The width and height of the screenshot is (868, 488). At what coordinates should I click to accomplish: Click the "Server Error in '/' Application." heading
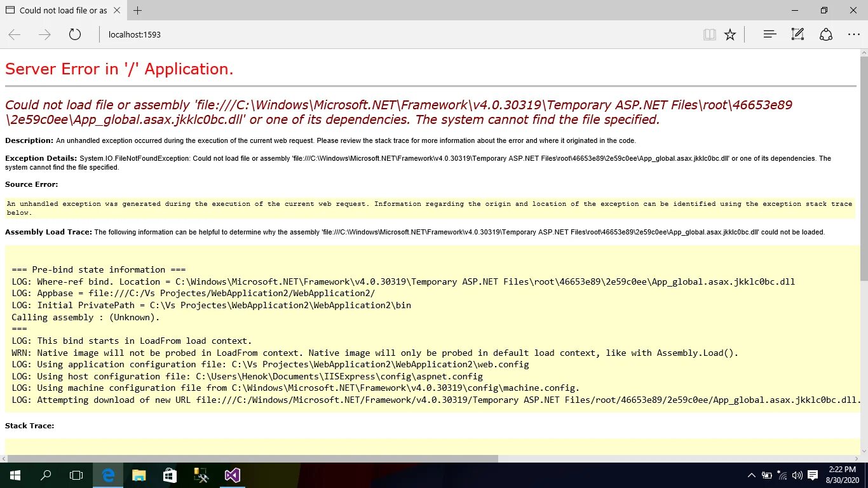click(x=119, y=69)
